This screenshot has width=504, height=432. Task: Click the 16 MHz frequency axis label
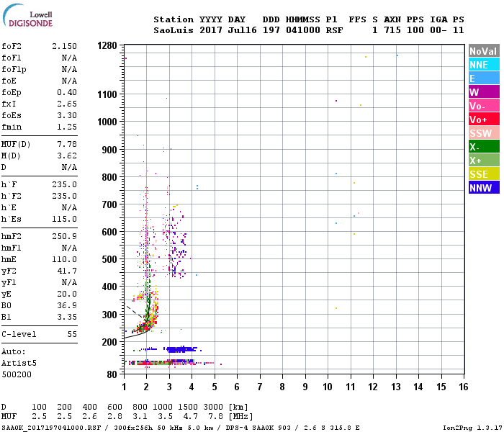[464, 387]
